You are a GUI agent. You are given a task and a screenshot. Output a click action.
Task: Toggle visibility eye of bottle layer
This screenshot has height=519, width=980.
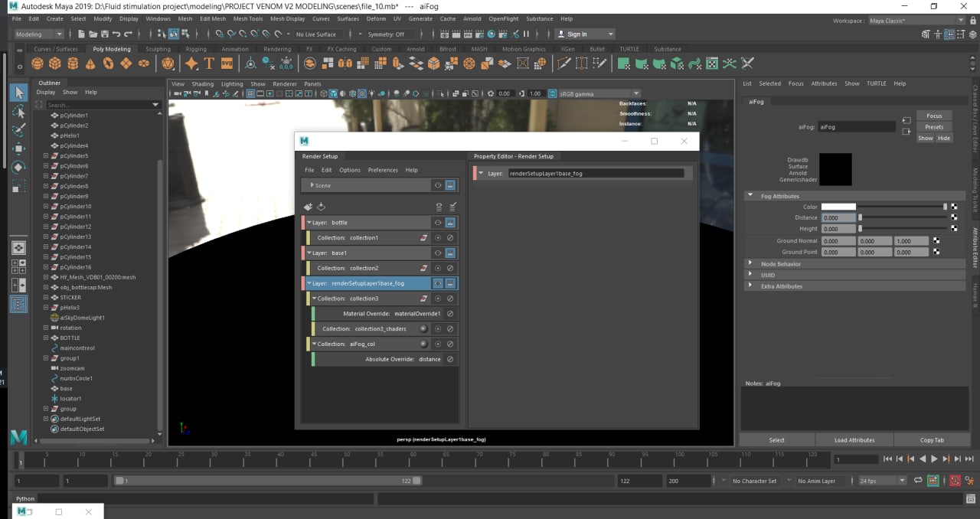(438, 223)
